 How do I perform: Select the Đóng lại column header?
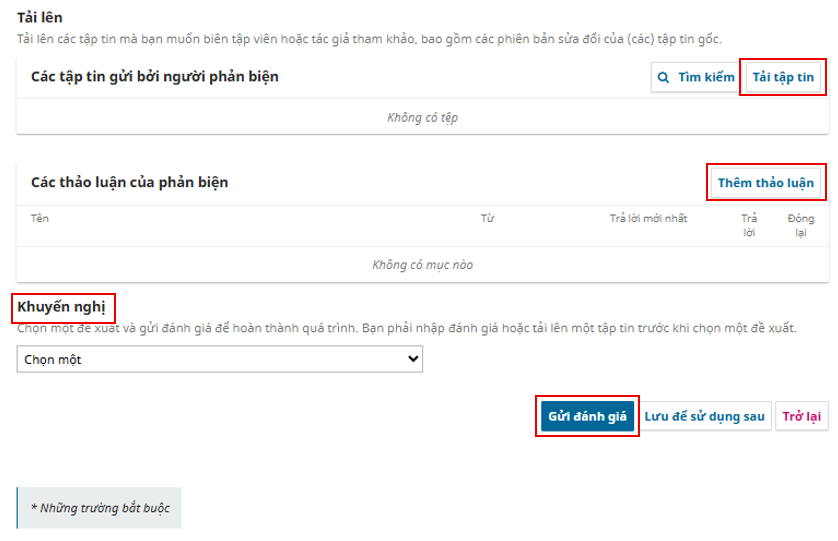tap(801, 225)
